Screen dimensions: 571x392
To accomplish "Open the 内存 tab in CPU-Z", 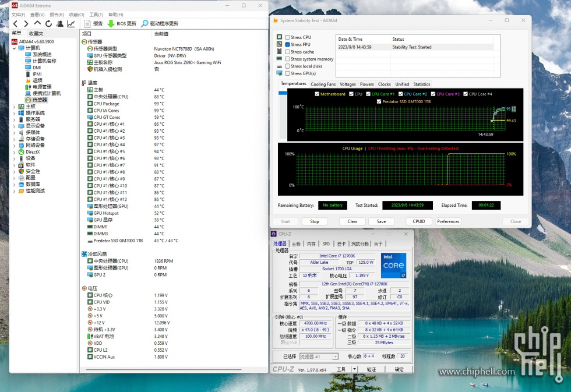I will tap(311, 244).
